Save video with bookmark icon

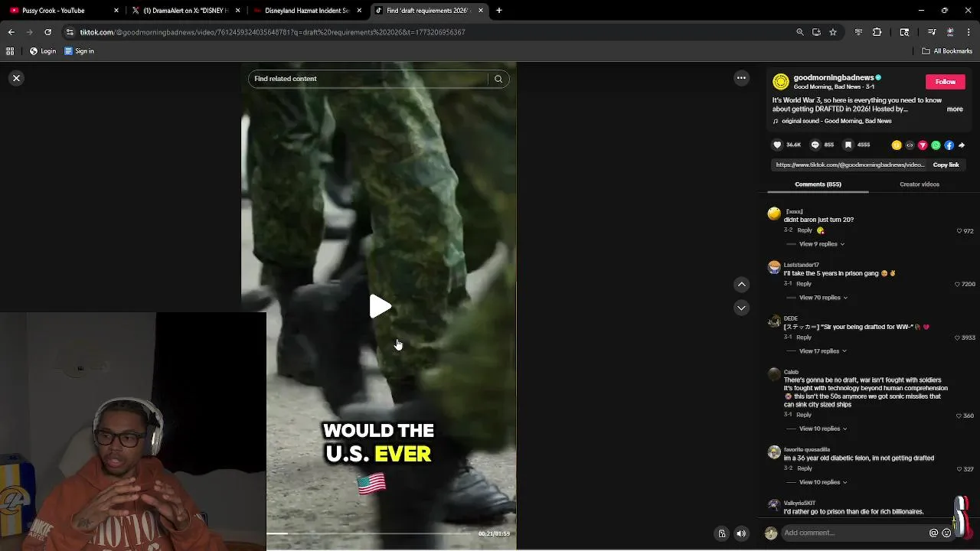click(848, 145)
